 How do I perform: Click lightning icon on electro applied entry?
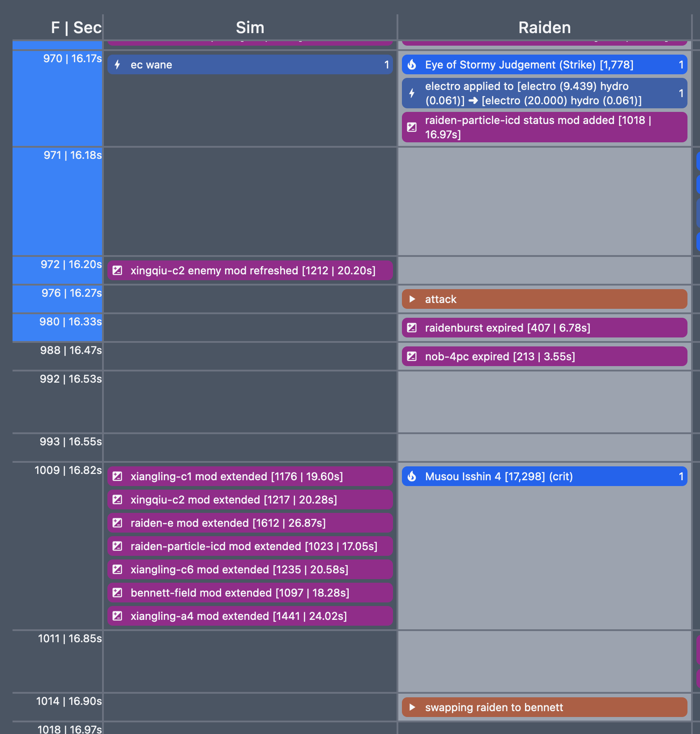[412, 93]
